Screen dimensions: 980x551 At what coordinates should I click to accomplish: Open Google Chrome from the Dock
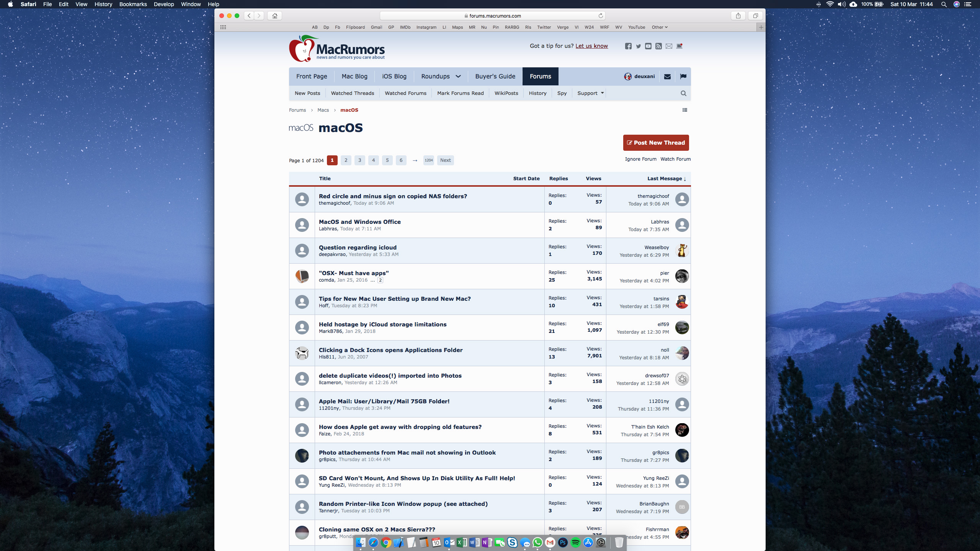click(x=386, y=542)
